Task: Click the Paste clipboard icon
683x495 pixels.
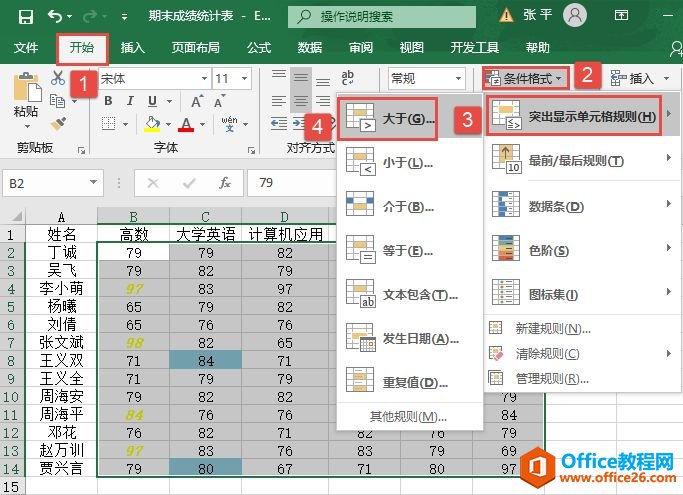Action: pyautogui.click(x=27, y=88)
